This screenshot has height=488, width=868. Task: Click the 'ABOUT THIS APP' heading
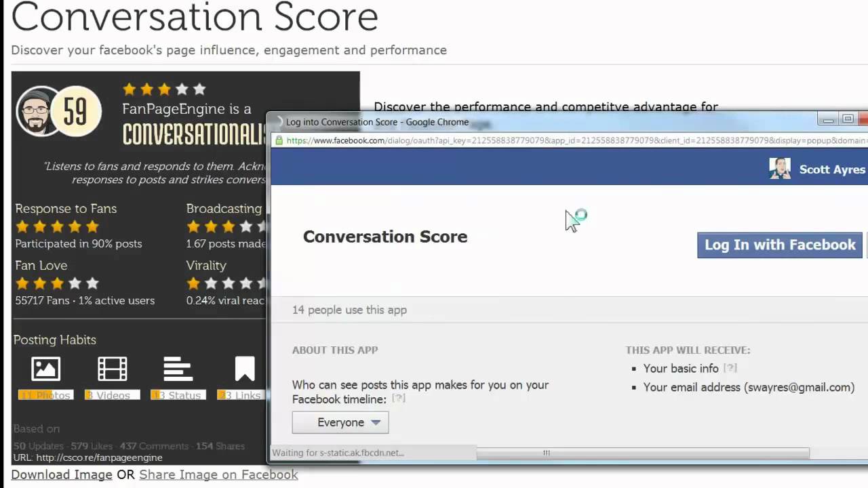coord(335,350)
